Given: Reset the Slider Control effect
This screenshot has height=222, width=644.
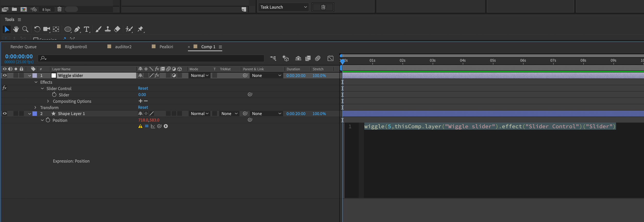Looking at the screenshot, I should tap(143, 88).
